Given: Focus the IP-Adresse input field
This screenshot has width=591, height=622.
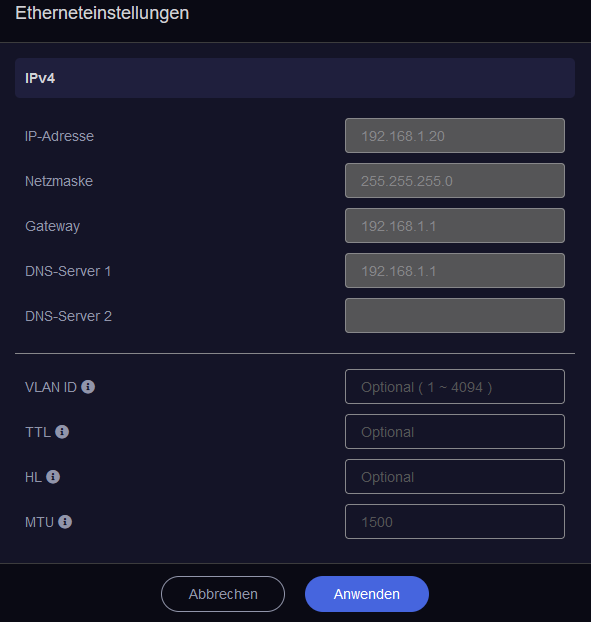Looking at the screenshot, I should (x=455, y=136).
